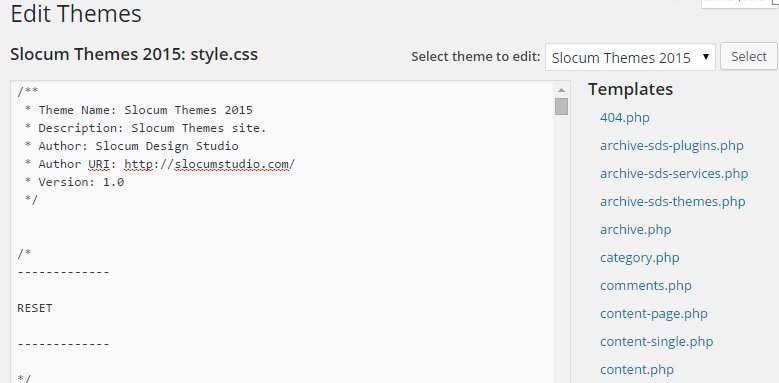Click the Select button
Viewport: 779px width, 383px height.
point(749,57)
